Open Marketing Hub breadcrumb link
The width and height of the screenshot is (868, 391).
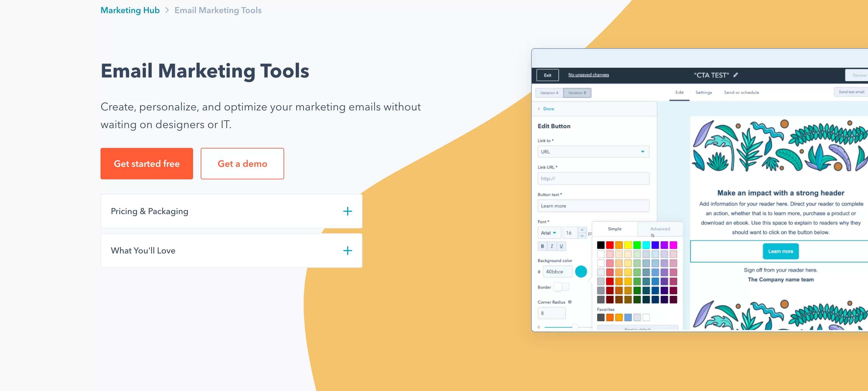(x=130, y=10)
